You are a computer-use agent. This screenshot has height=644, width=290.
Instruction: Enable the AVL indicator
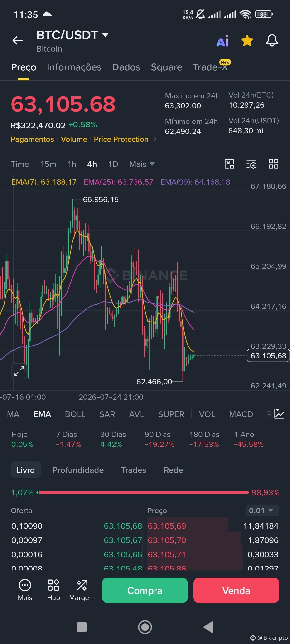pyautogui.click(x=137, y=414)
